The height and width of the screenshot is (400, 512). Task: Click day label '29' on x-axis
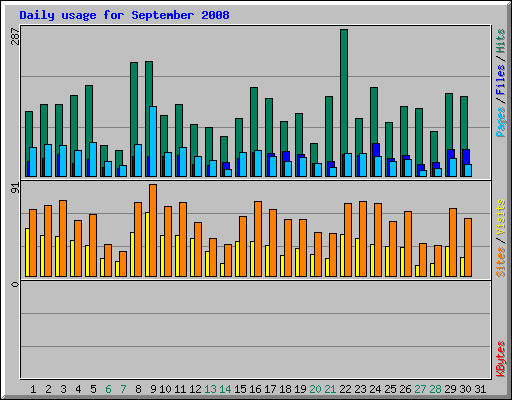(x=450, y=389)
